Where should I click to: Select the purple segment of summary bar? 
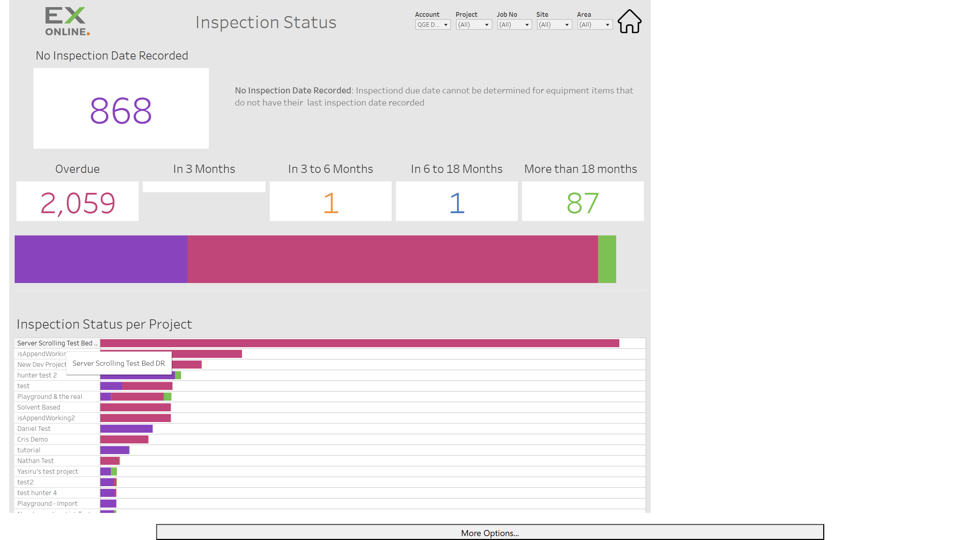click(101, 259)
